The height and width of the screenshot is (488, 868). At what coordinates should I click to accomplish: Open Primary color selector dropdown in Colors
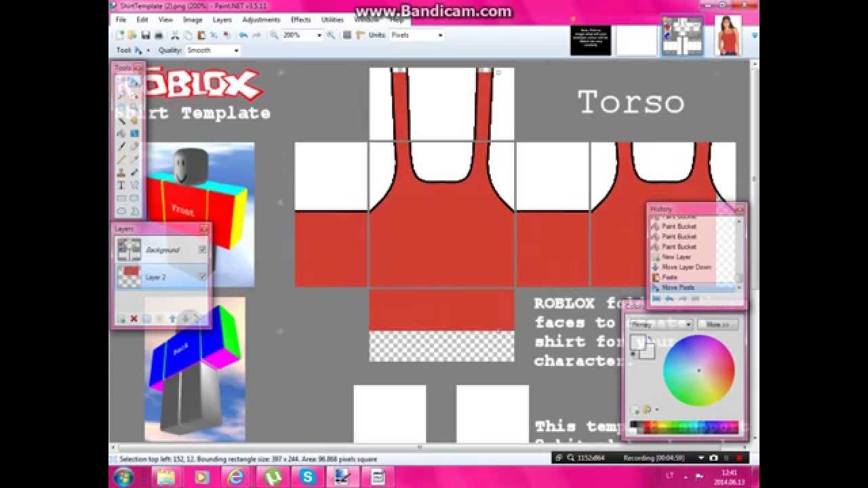point(660,325)
